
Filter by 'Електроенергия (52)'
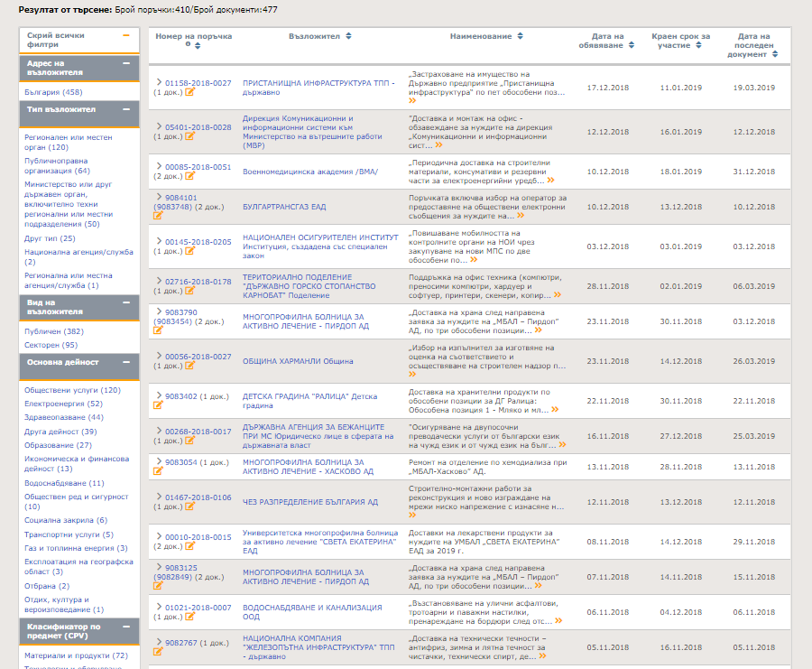click(63, 404)
